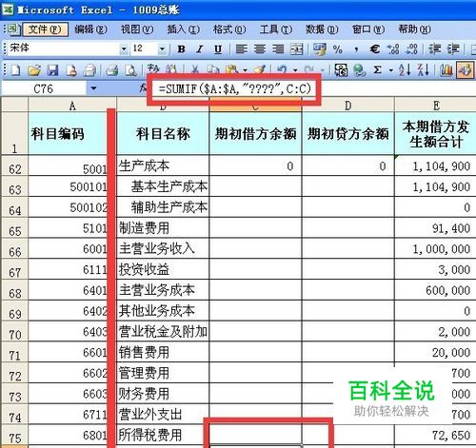Toggle Italic formatting
This screenshot has width=476, height=448.
tap(200, 49)
